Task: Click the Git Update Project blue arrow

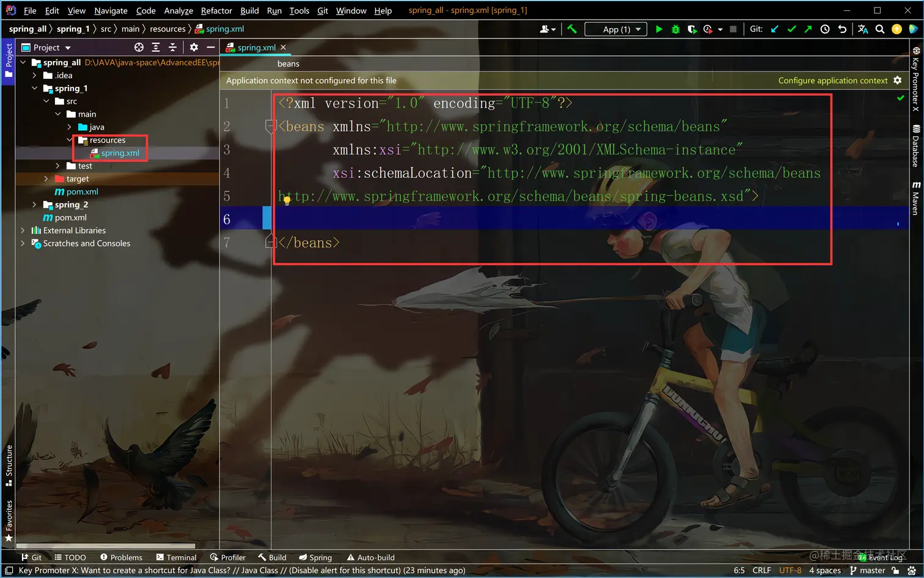Action: [x=775, y=29]
